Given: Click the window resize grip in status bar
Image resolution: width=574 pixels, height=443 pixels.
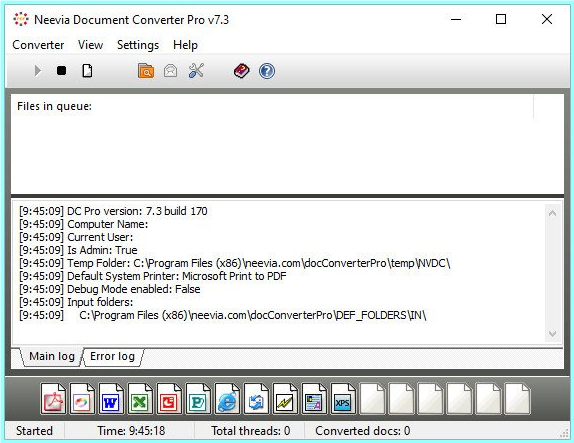Looking at the screenshot, I should 564,433.
